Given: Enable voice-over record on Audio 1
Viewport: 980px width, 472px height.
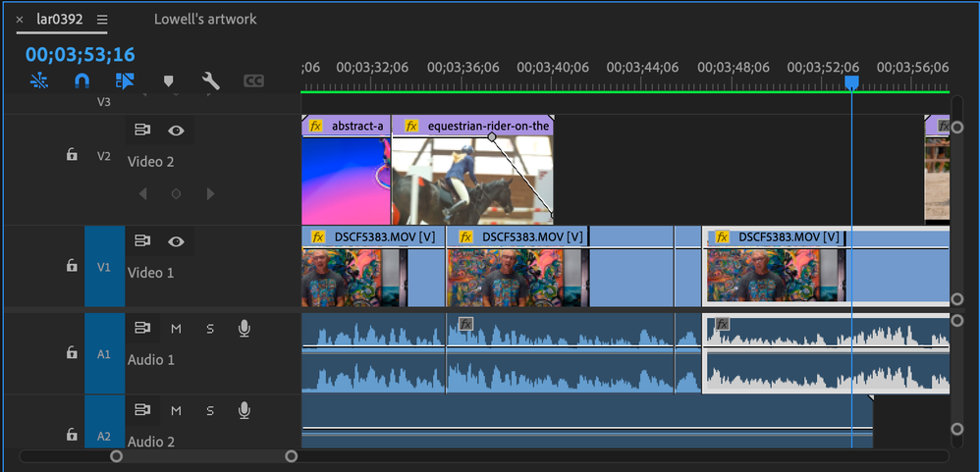Looking at the screenshot, I should coord(245,329).
